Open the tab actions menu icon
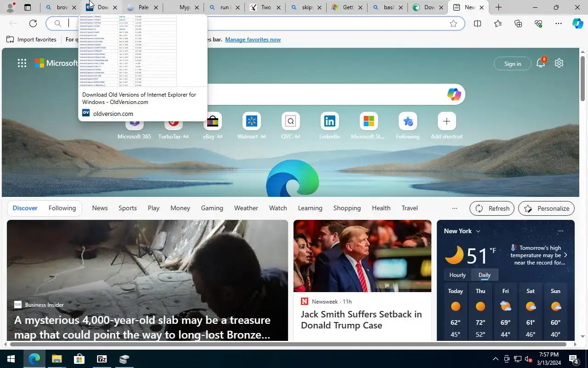The image size is (588, 368). 28,7
